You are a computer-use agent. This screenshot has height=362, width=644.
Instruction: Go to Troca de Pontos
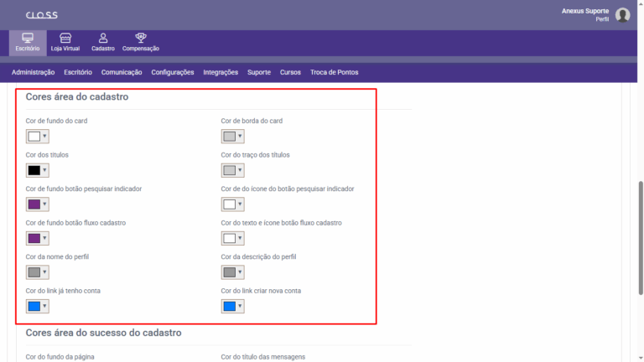(x=335, y=73)
